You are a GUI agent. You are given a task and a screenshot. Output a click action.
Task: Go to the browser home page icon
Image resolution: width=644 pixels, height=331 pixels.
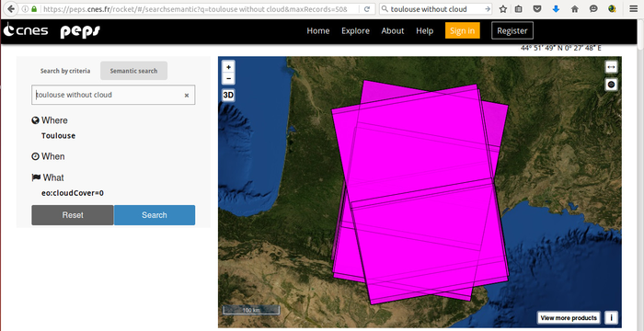click(575, 9)
